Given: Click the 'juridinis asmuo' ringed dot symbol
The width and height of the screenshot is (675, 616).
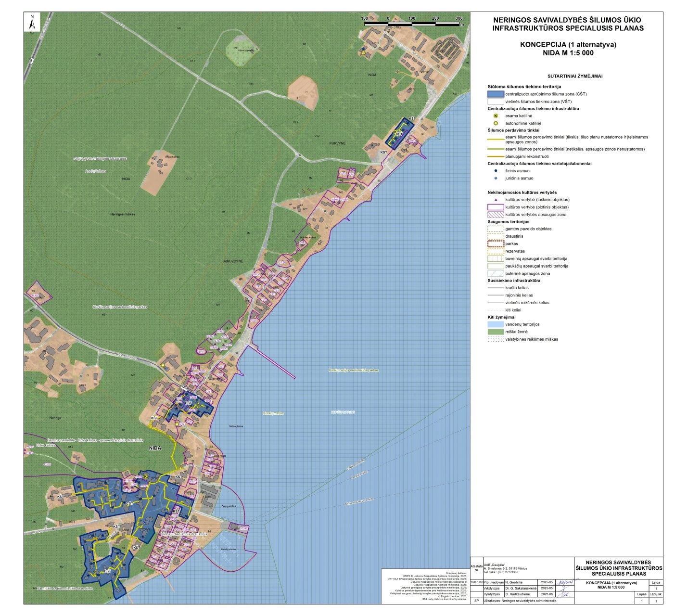Looking at the screenshot, I should [495, 178].
